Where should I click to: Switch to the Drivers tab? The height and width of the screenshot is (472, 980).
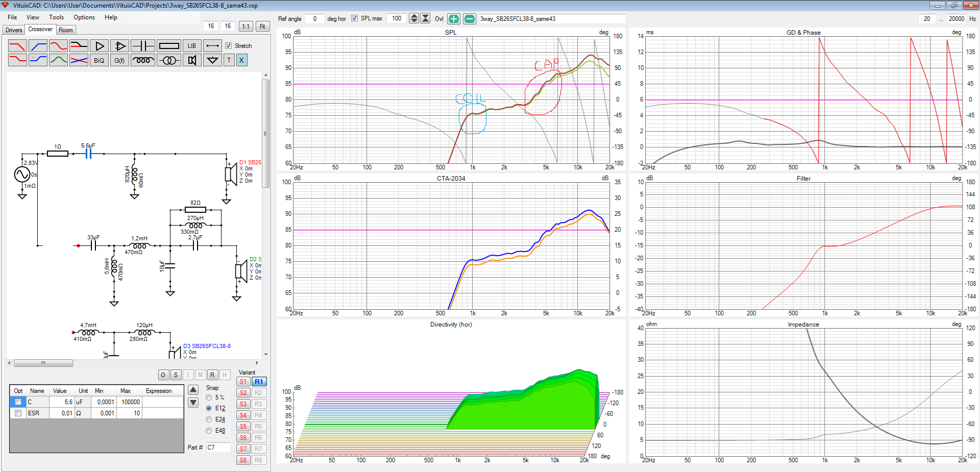pos(14,30)
